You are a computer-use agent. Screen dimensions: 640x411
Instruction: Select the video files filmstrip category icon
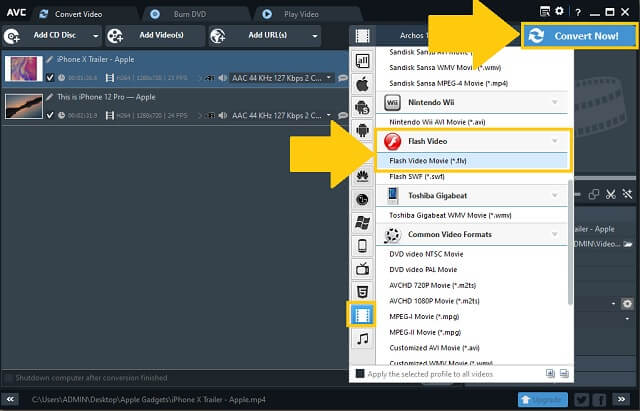coord(362,315)
